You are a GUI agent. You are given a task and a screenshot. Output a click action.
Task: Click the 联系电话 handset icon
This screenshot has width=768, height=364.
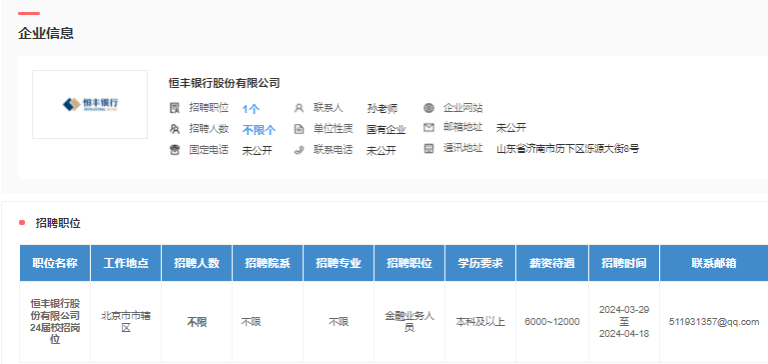pyautogui.click(x=299, y=150)
